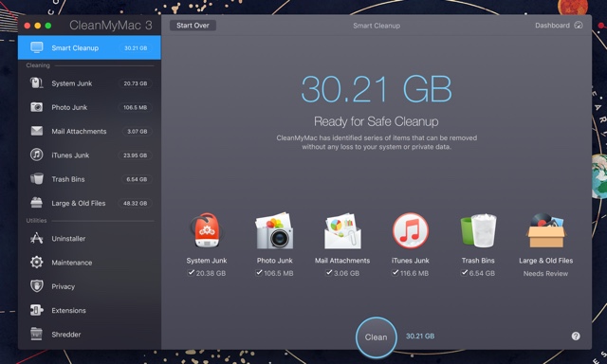Open the Maintenance utility label
The image size is (607, 364).
point(72,263)
